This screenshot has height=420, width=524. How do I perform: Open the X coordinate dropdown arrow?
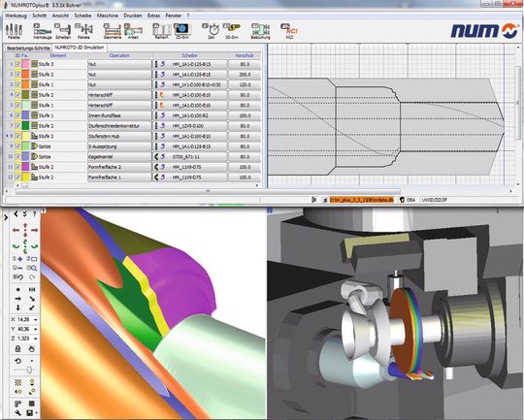[35, 320]
